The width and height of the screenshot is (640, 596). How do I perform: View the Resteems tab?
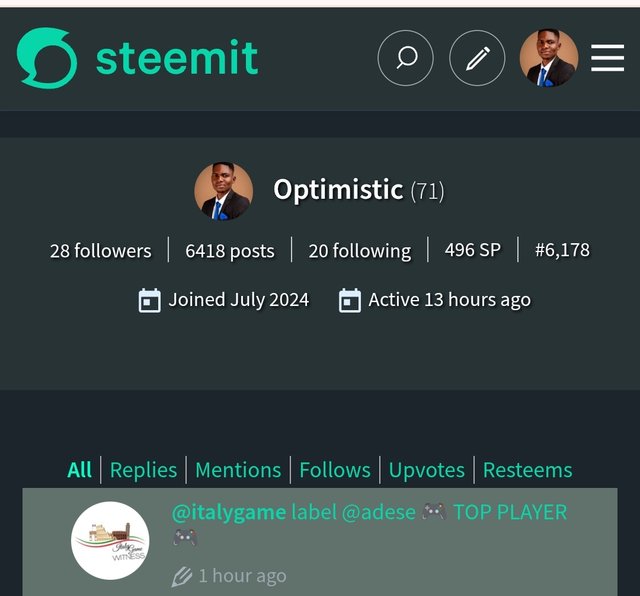pyautogui.click(x=527, y=470)
